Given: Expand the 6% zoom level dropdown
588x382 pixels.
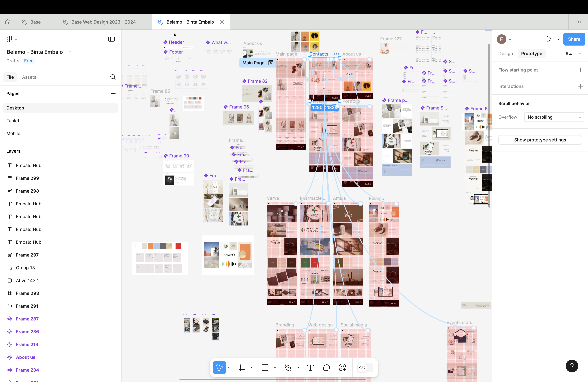Looking at the screenshot, I should point(580,54).
